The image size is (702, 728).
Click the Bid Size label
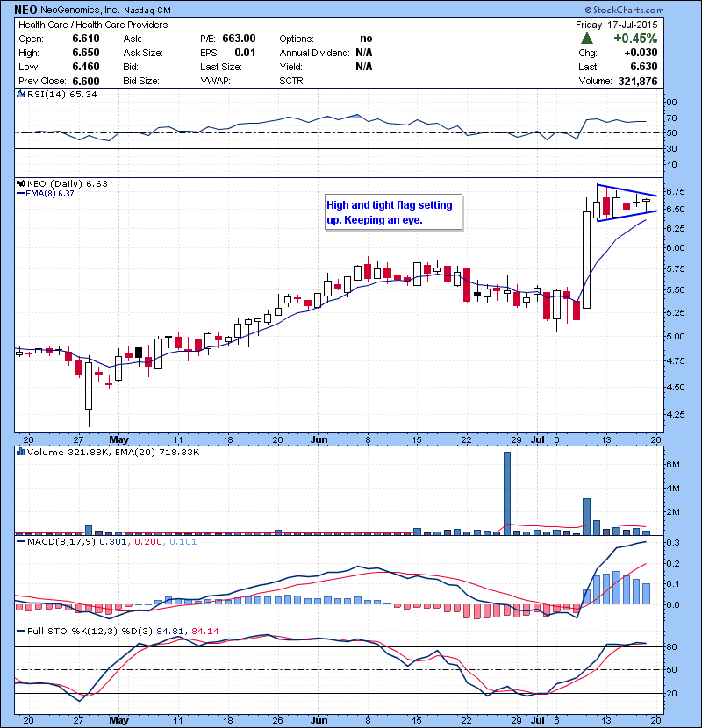click(141, 81)
